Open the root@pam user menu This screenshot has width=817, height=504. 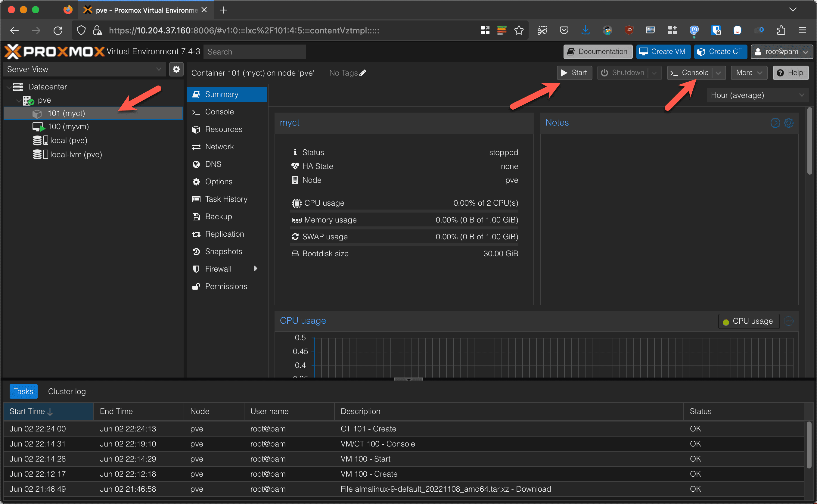781,52
